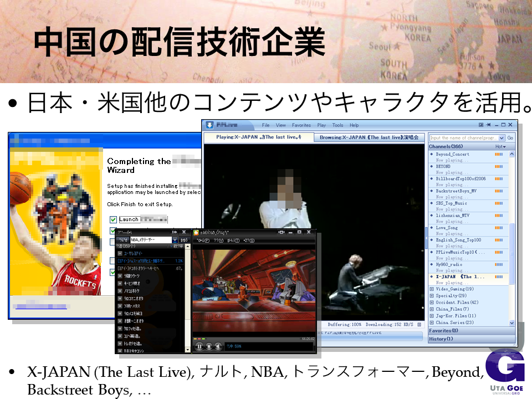Image resolution: width=532 pixels, height=399 pixels.
Task: Click the PPLive logo icon in title bar
Action: coord(209,125)
